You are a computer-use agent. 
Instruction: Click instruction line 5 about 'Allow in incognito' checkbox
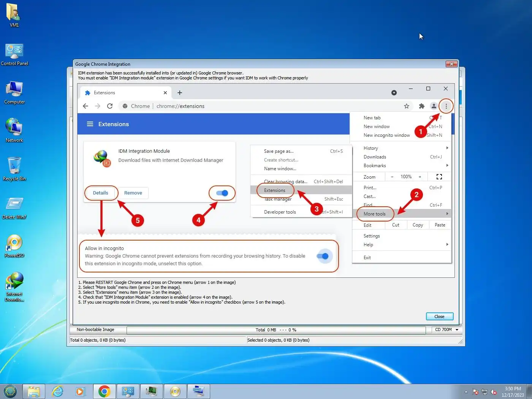tap(182, 302)
